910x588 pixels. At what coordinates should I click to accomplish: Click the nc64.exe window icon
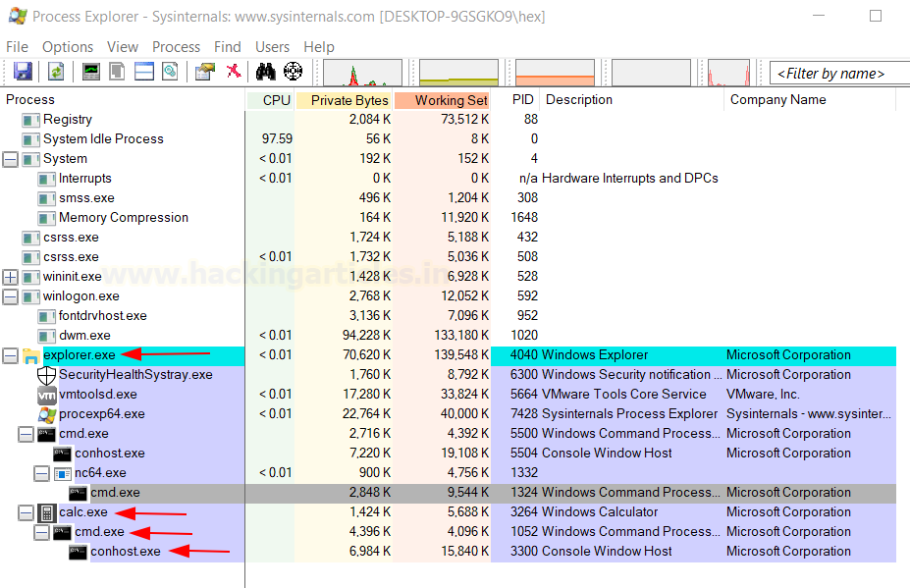click(62, 474)
